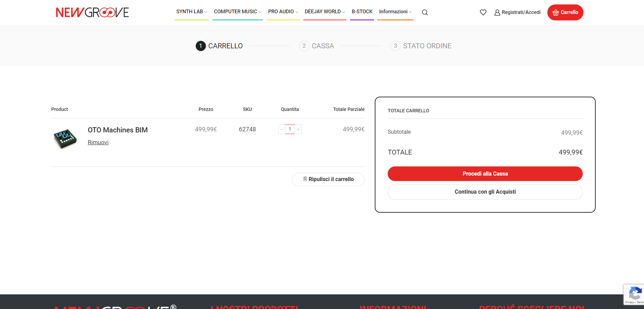Click the search magnifier icon
The width and height of the screenshot is (644, 309).
tap(425, 12)
